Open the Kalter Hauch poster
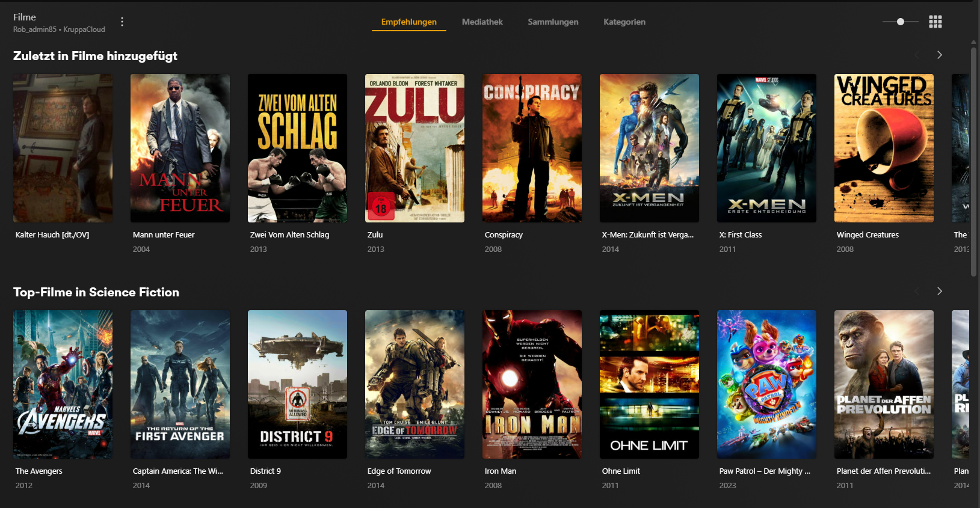 coord(63,148)
